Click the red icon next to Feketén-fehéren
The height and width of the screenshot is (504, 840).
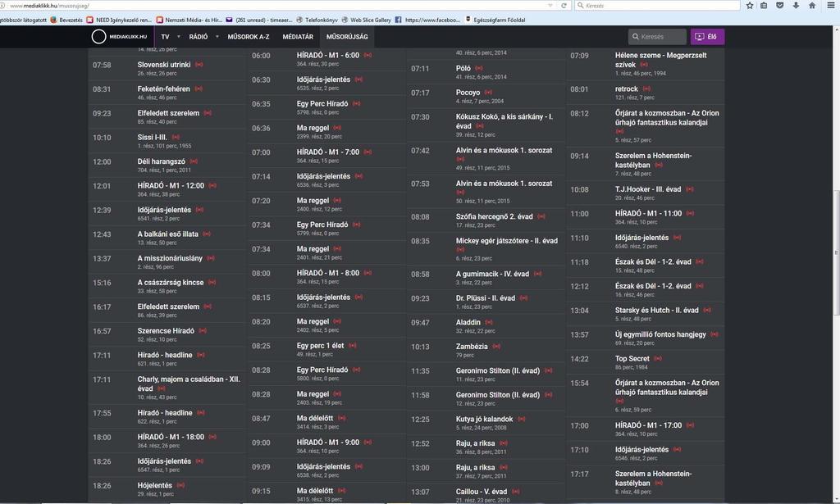[x=199, y=89]
